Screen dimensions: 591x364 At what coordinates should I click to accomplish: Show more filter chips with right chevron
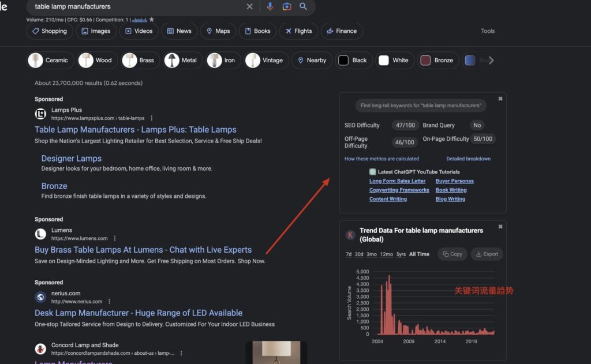[491, 61]
